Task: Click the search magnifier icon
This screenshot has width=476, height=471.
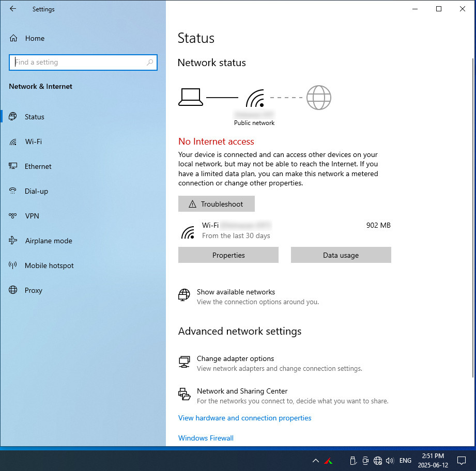Action: (150, 62)
